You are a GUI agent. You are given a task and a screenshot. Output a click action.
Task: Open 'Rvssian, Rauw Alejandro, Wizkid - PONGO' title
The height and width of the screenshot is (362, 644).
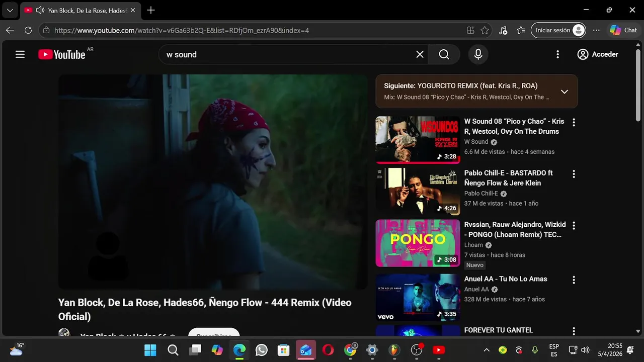[x=515, y=230]
